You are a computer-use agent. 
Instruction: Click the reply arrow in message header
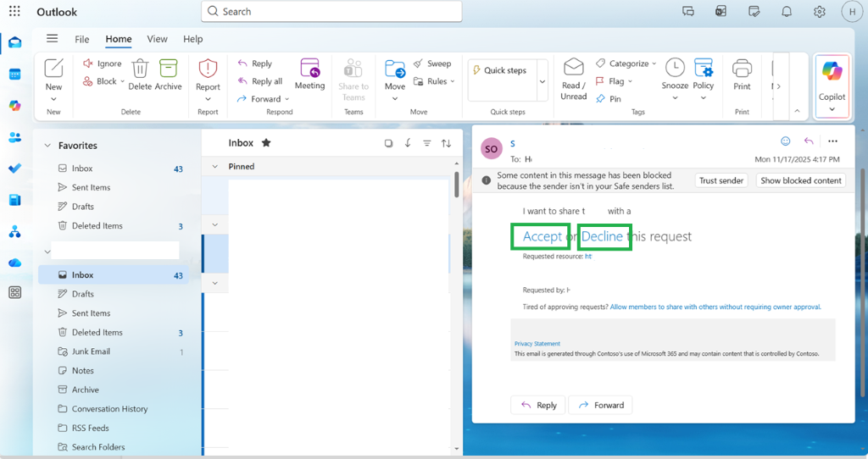pyautogui.click(x=809, y=141)
